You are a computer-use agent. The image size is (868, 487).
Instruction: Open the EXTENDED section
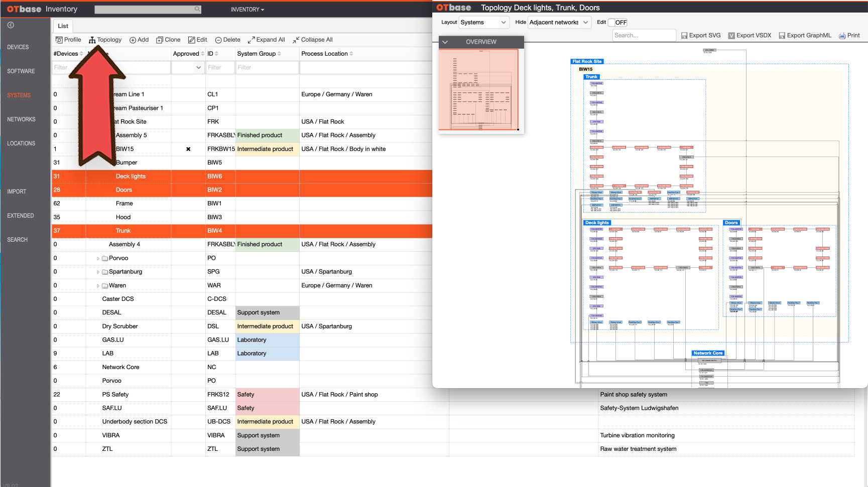[x=21, y=216]
